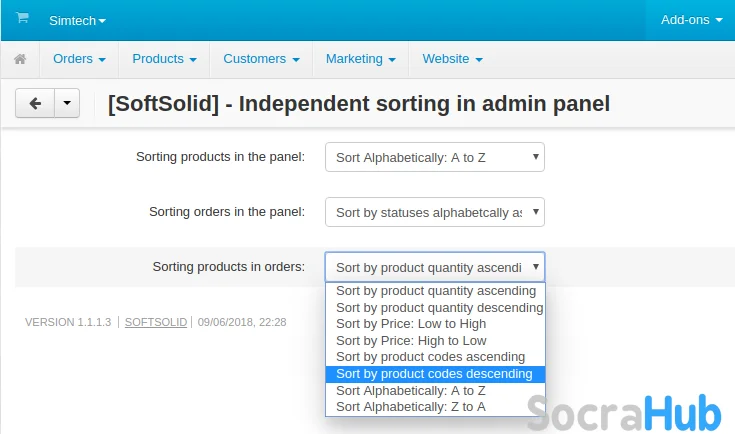
Task: Select Sort by product codes ascending option
Action: click(430, 357)
